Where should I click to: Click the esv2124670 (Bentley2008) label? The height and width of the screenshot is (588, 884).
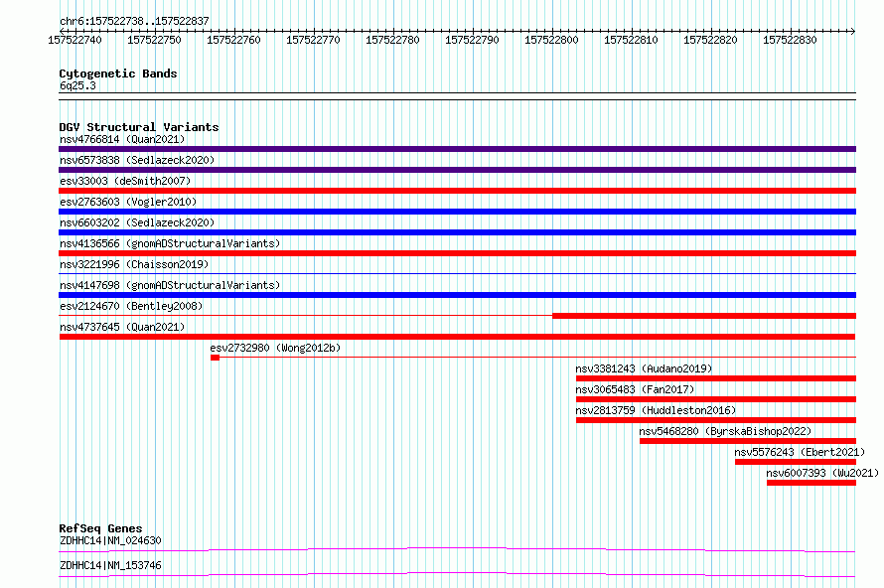click(131, 306)
